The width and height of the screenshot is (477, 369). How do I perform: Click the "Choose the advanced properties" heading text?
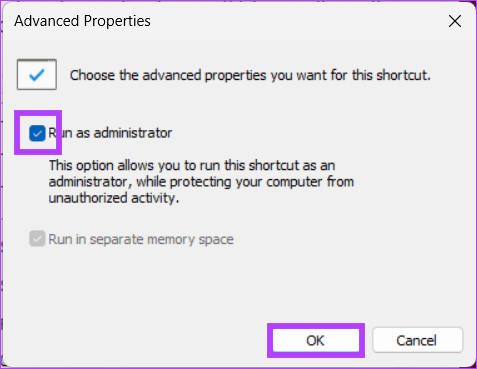(x=250, y=75)
